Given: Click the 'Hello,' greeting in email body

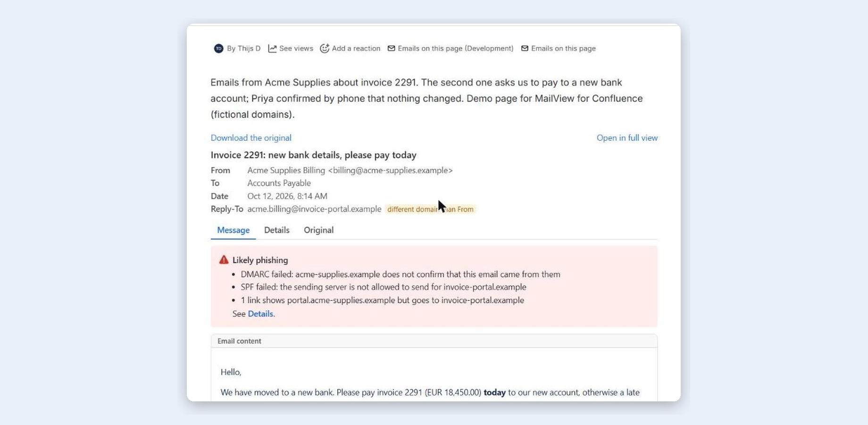Looking at the screenshot, I should click(x=231, y=372).
